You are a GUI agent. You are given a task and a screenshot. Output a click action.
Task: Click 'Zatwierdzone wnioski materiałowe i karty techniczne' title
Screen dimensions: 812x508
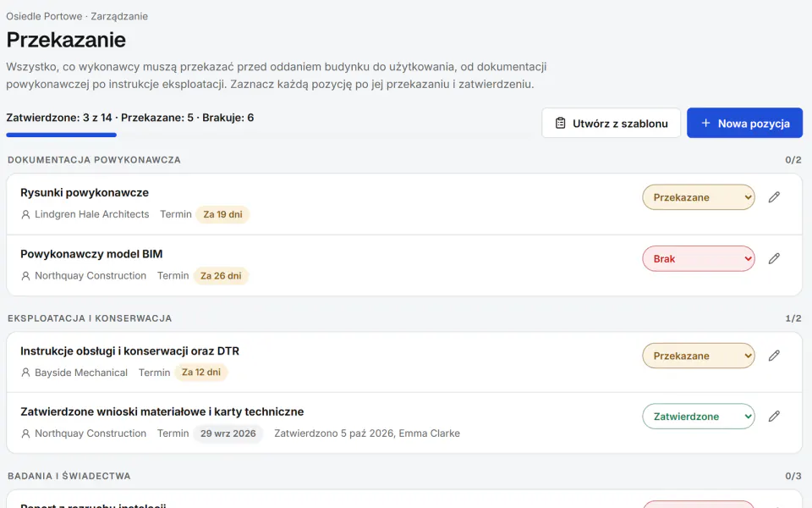[x=162, y=411]
